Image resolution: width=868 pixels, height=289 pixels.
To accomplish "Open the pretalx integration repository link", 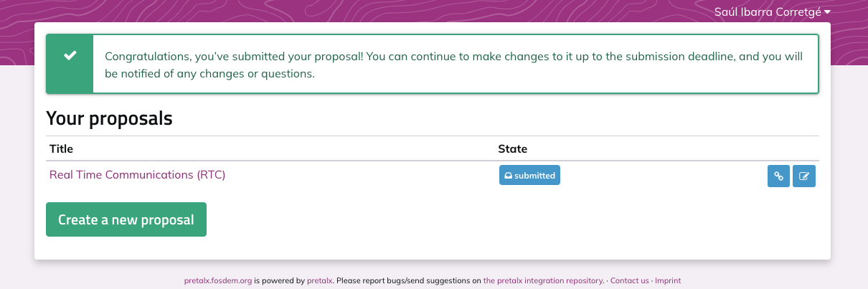I will [543, 281].
